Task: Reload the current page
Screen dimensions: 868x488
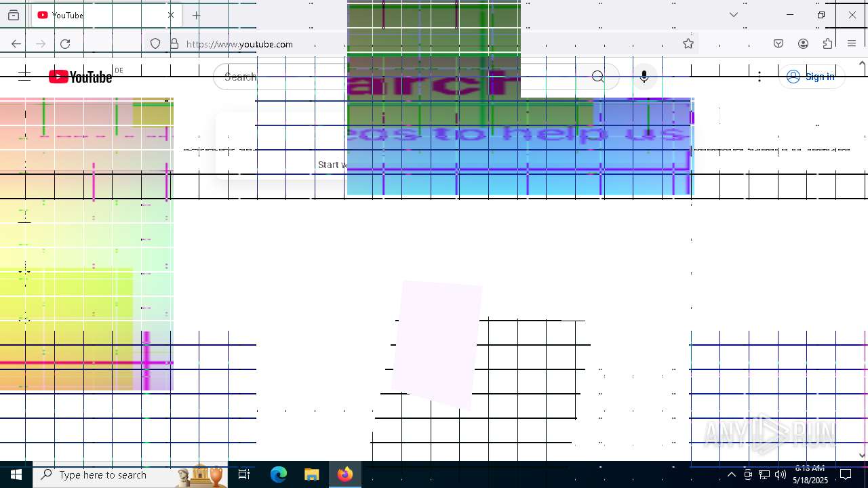Action: pos(65,44)
